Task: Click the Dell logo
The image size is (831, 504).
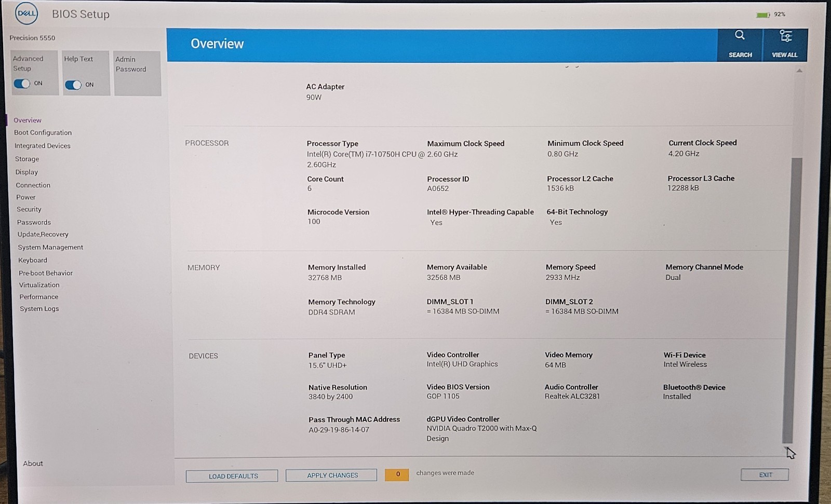Action: click(x=26, y=13)
